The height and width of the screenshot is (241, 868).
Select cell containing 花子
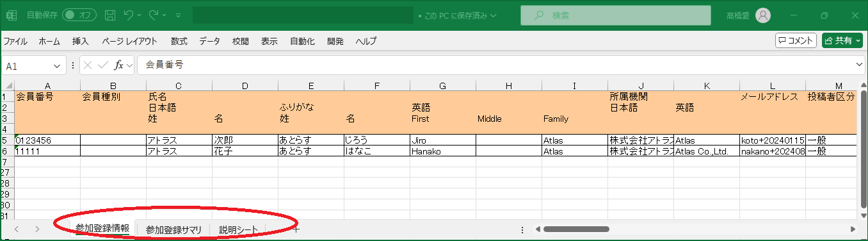coord(245,151)
